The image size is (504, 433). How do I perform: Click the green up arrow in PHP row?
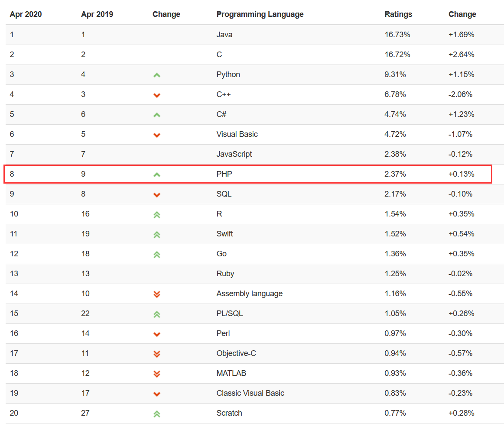157,174
